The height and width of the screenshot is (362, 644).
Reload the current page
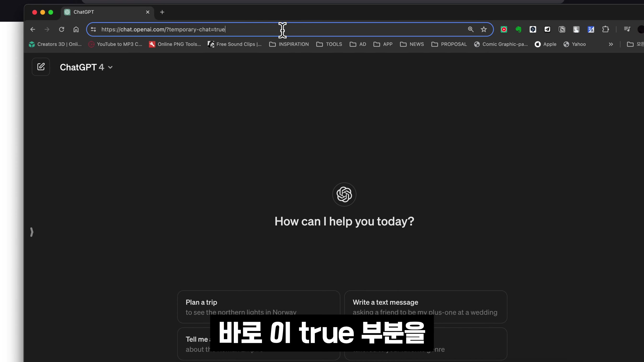pos(62,29)
